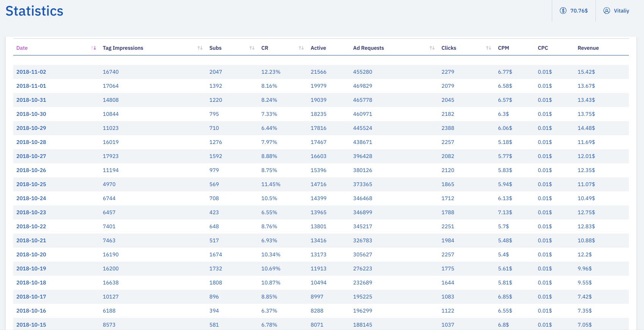This screenshot has height=330, width=644.
Task: Click Ad Requests value 445524
Action: coord(363,128)
